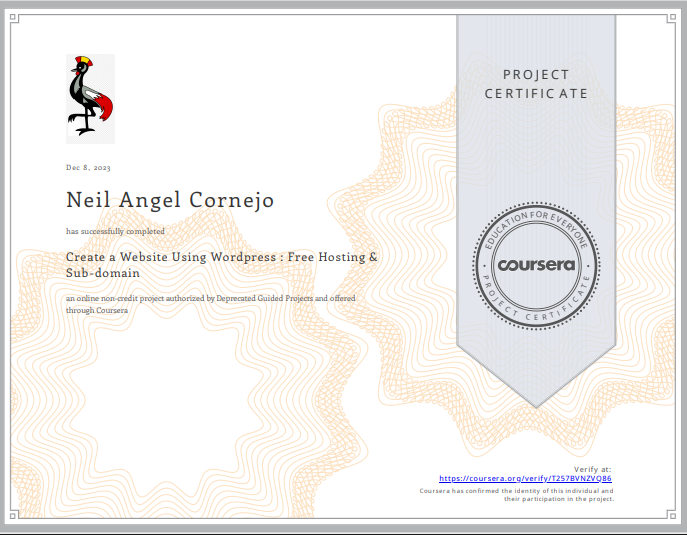Click the 'PROJECT' heading on the ribbon
The width and height of the screenshot is (687, 535).
536,75
